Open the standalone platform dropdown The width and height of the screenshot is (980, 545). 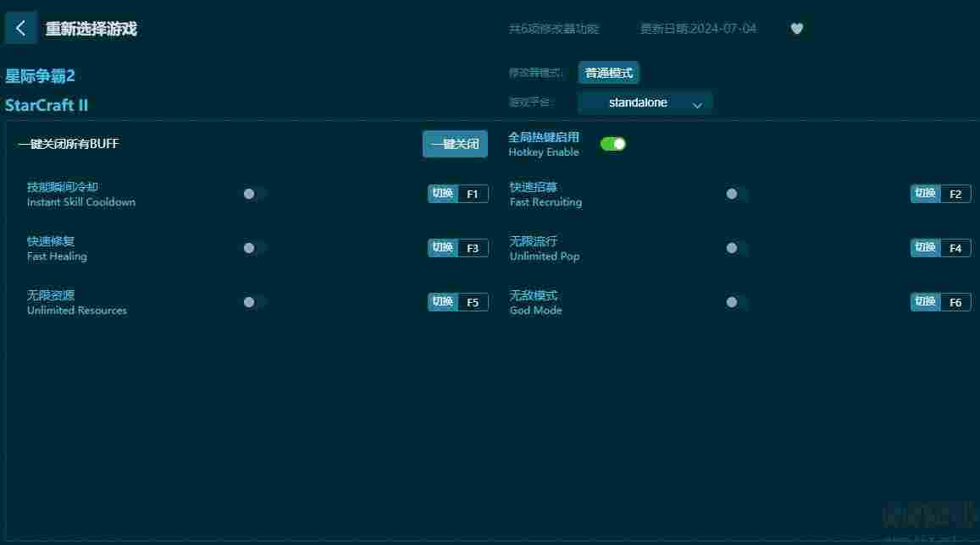click(x=645, y=103)
